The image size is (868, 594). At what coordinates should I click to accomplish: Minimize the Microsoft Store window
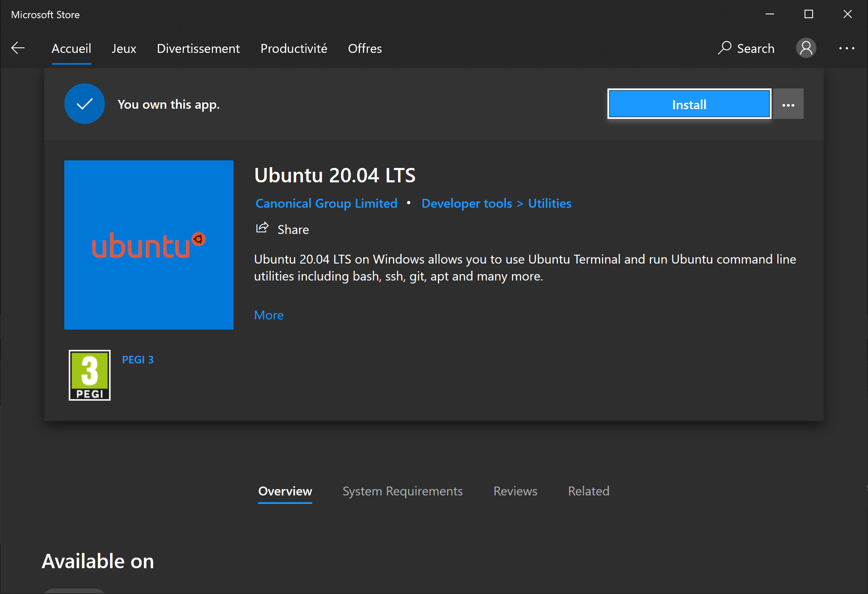[770, 14]
